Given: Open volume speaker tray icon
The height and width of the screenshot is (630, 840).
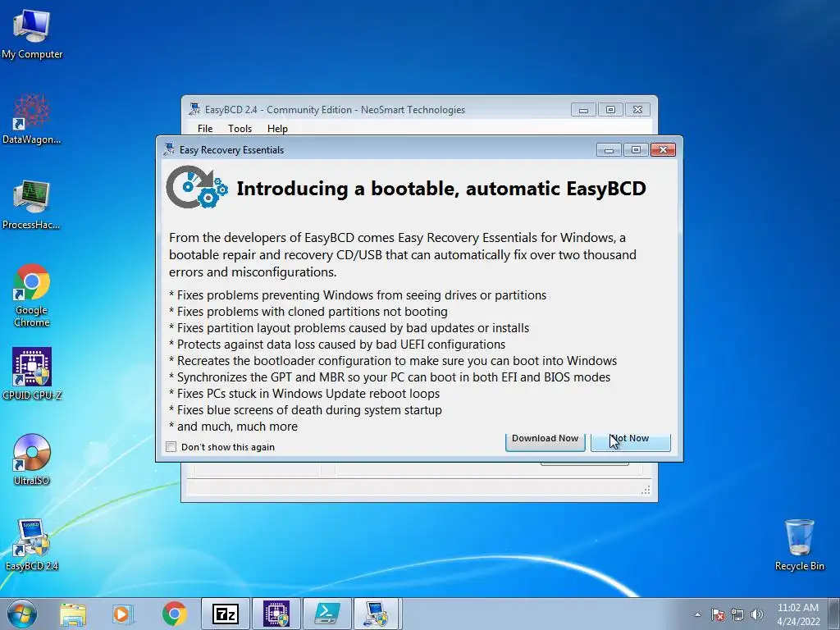Looking at the screenshot, I should pos(757,614).
